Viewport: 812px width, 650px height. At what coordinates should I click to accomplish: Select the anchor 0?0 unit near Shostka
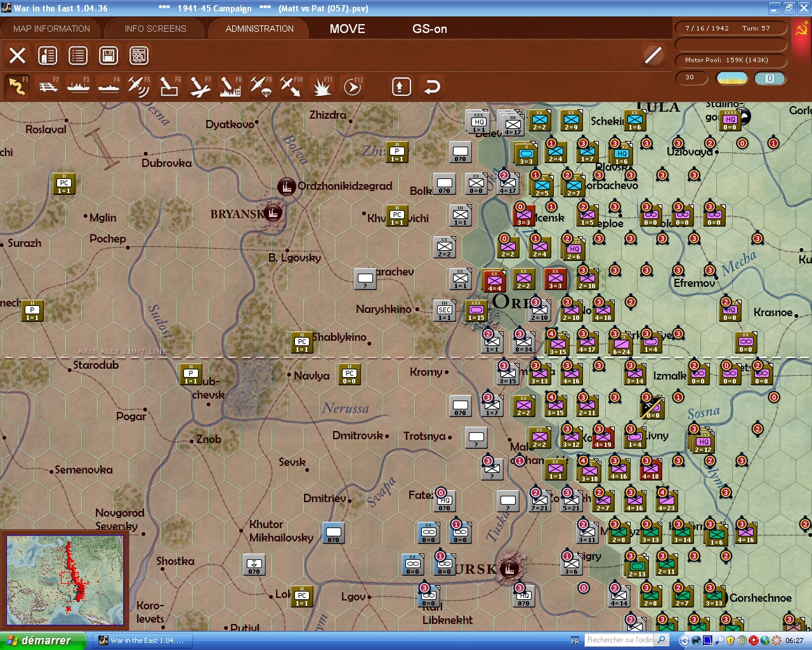(x=254, y=564)
